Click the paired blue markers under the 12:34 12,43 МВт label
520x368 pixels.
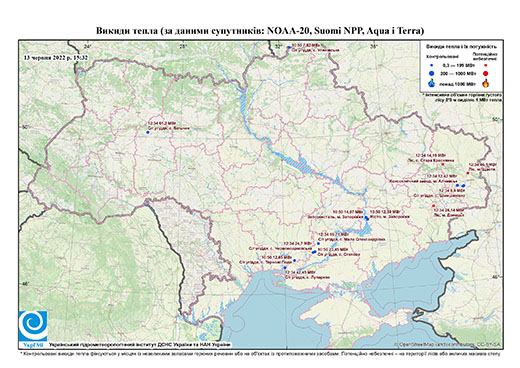coord(461,185)
